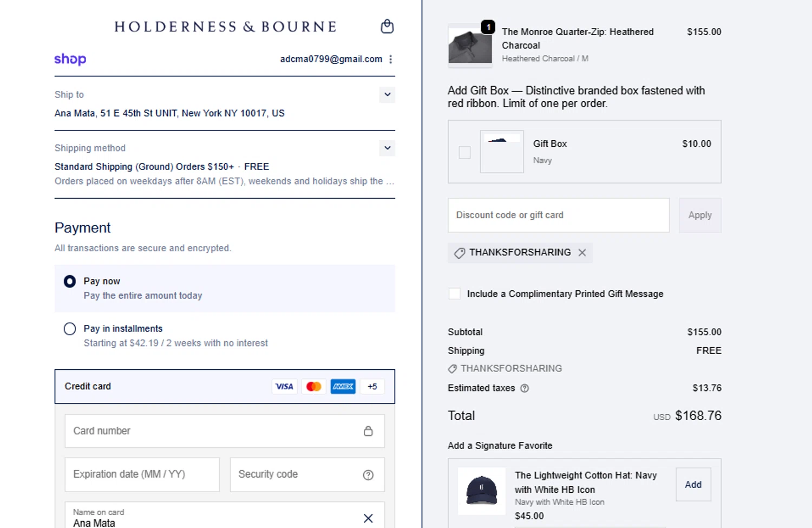Viewport: 812px width, 528px height.
Task: Show the +5 more payment cards
Action: [372, 387]
